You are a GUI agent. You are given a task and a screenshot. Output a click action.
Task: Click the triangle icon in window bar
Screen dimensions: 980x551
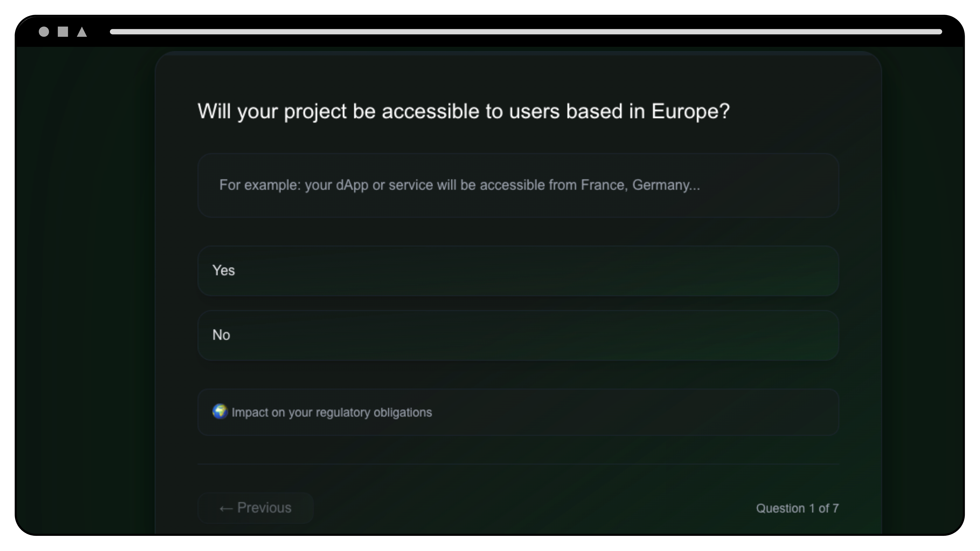82,32
